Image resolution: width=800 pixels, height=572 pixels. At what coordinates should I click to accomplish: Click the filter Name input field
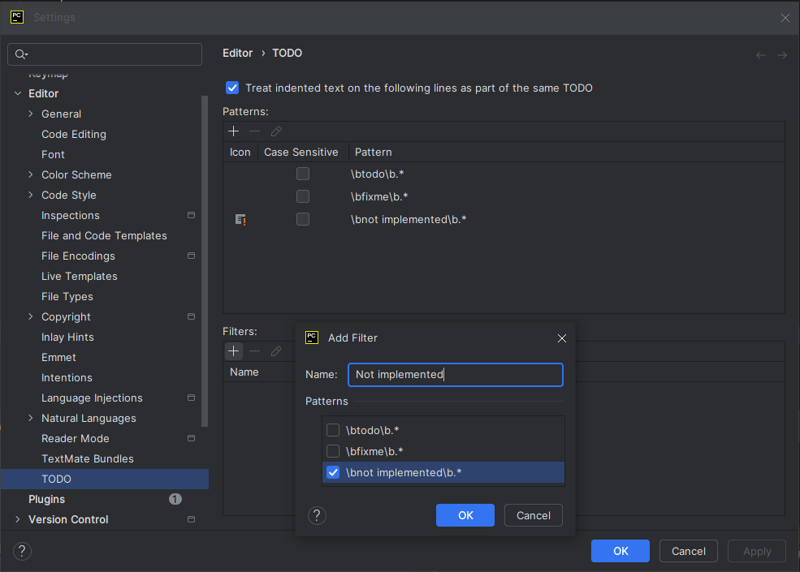456,375
